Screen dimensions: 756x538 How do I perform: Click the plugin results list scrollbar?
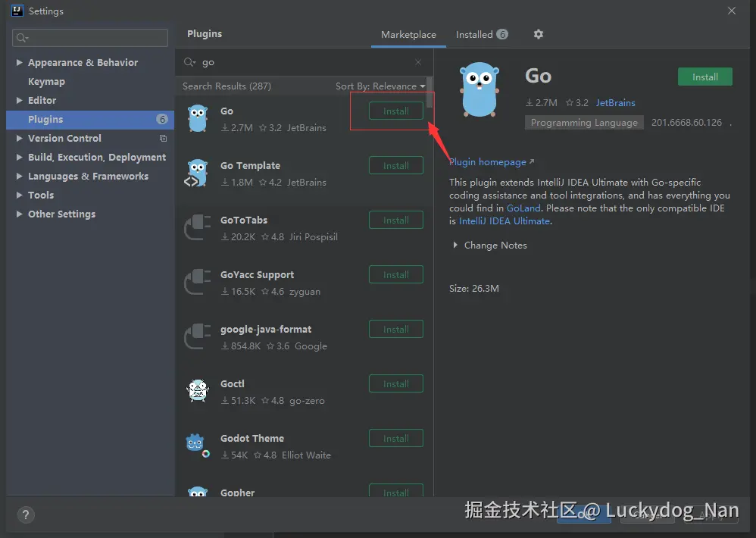(430, 92)
